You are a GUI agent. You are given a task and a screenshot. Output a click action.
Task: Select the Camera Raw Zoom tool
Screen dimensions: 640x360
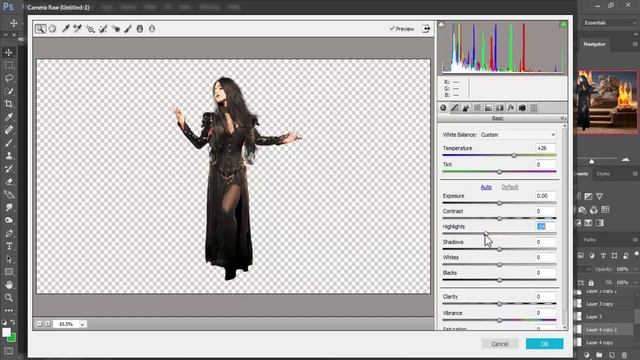(x=40, y=29)
